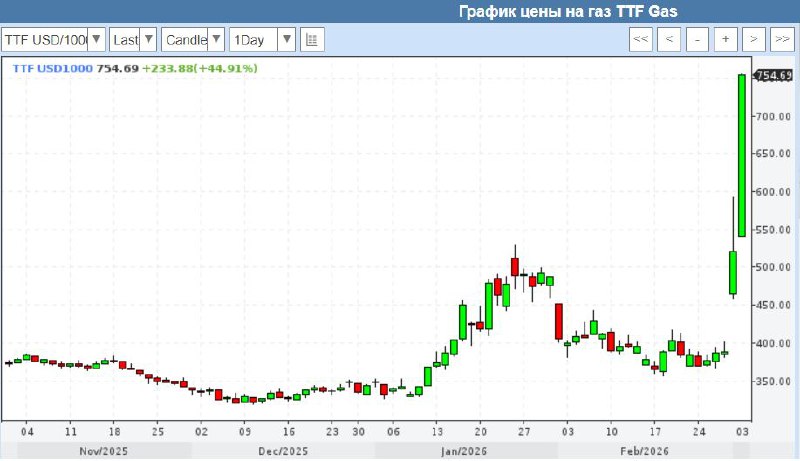Open the TTF USD/1000 symbol dropdown
Image resolution: width=800 pixels, height=461 pixels.
pyautogui.click(x=53, y=40)
